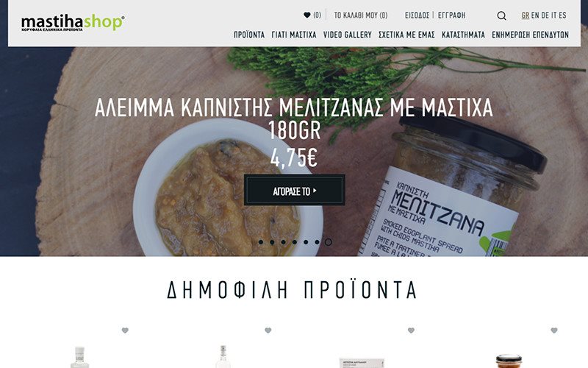Favorite the second popular product via heart
The image size is (588, 368).
click(x=268, y=330)
